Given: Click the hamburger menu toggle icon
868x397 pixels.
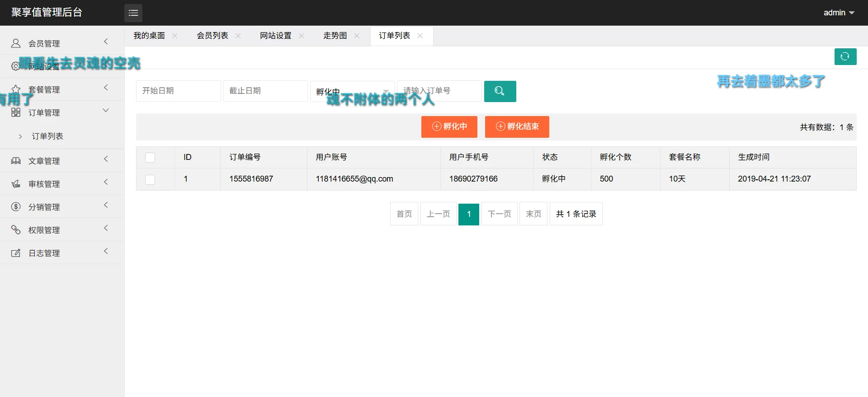Looking at the screenshot, I should [x=133, y=13].
